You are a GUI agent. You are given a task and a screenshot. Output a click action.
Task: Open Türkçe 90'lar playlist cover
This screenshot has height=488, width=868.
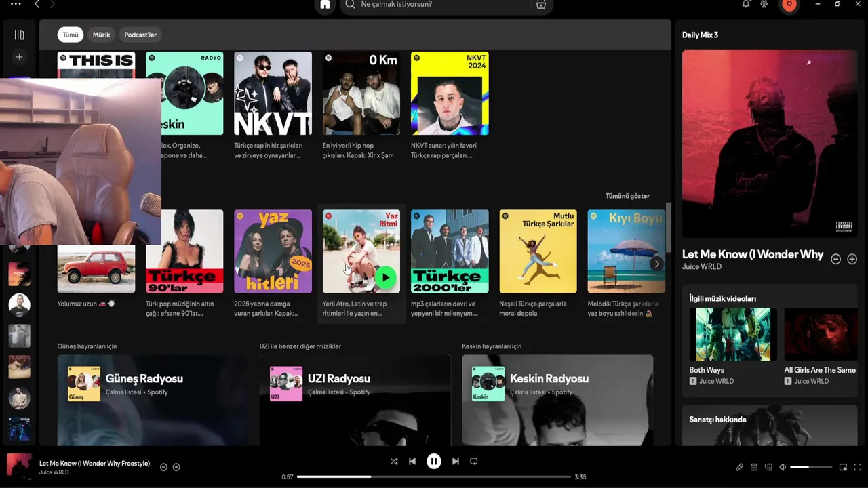184,251
